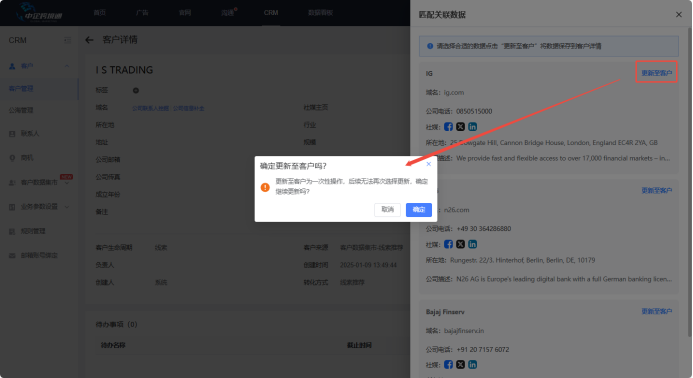Open the 广告 top navigation tab
Screen dimensions: 693x378
(x=142, y=13)
